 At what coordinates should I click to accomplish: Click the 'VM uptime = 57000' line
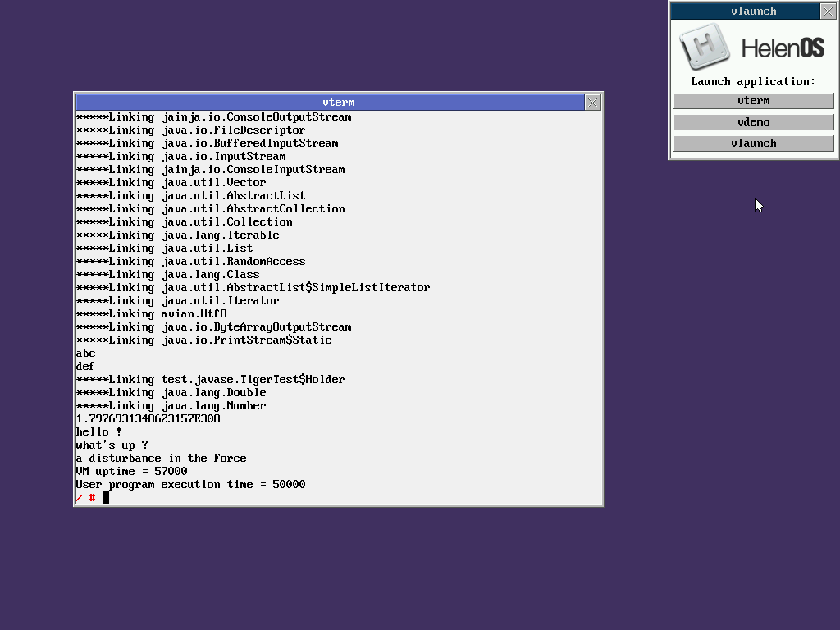pos(131,472)
